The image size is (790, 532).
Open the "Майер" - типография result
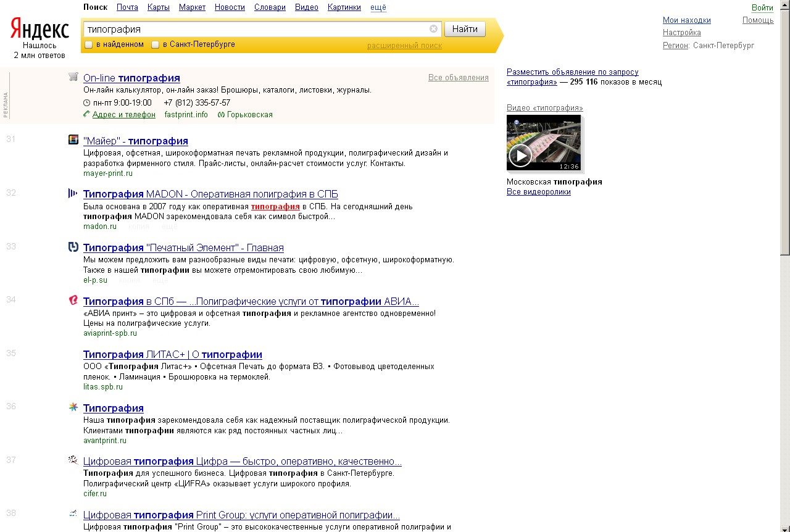coord(136,141)
